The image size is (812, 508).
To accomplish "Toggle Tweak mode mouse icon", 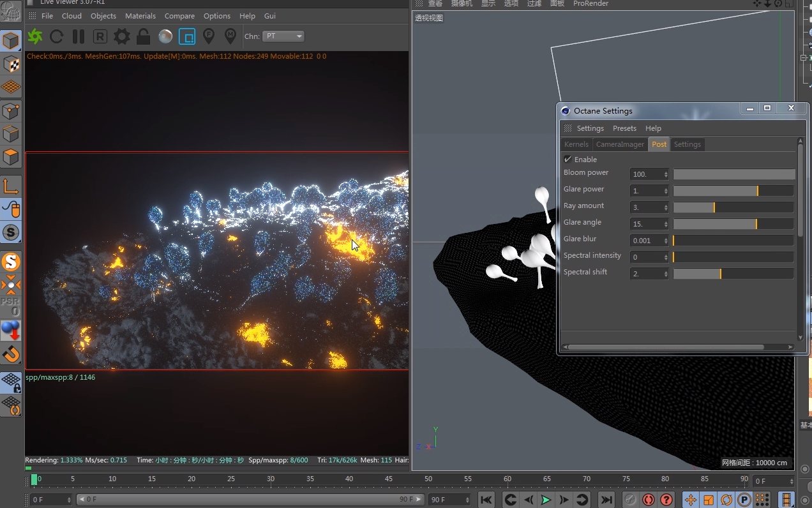I will click(11, 209).
